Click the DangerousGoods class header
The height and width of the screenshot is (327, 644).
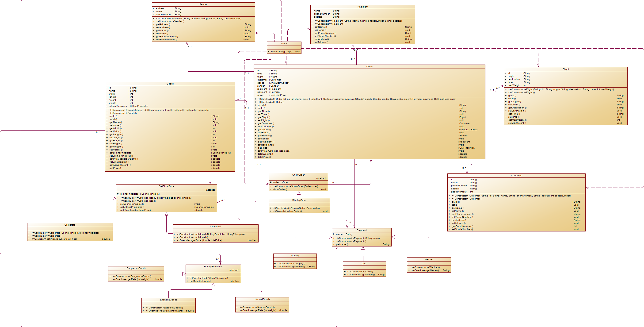pyautogui.click(x=136, y=268)
